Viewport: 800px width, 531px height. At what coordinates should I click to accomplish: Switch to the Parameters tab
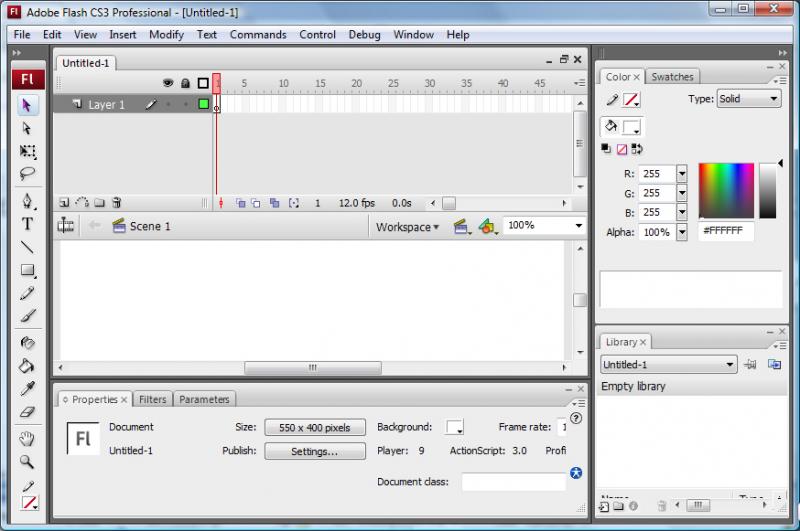(x=204, y=399)
